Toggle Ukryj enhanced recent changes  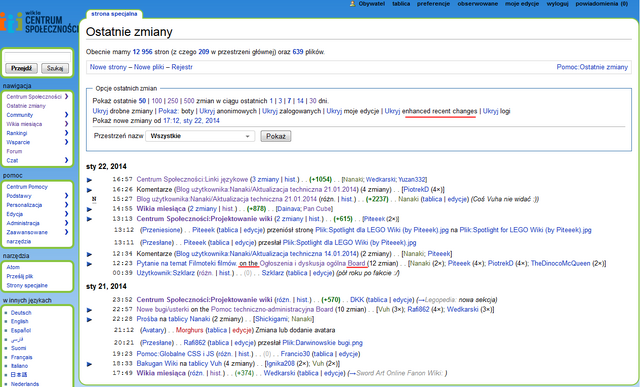(x=392, y=111)
